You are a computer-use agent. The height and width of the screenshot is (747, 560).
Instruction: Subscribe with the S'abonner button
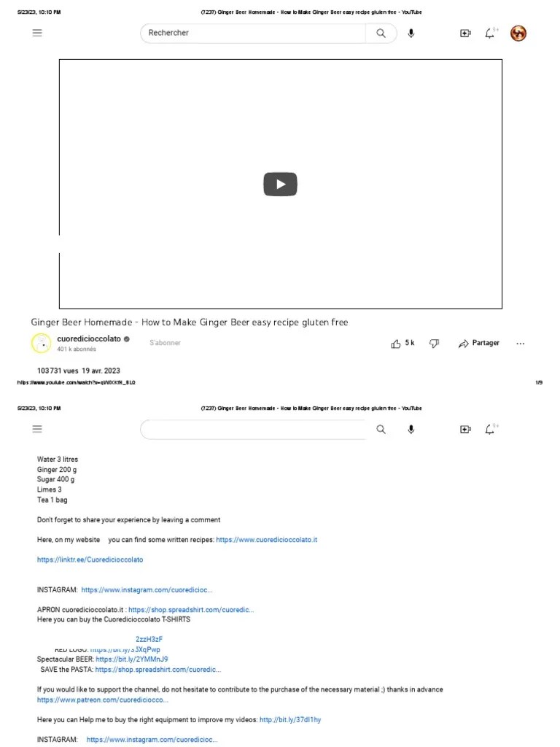(165, 343)
